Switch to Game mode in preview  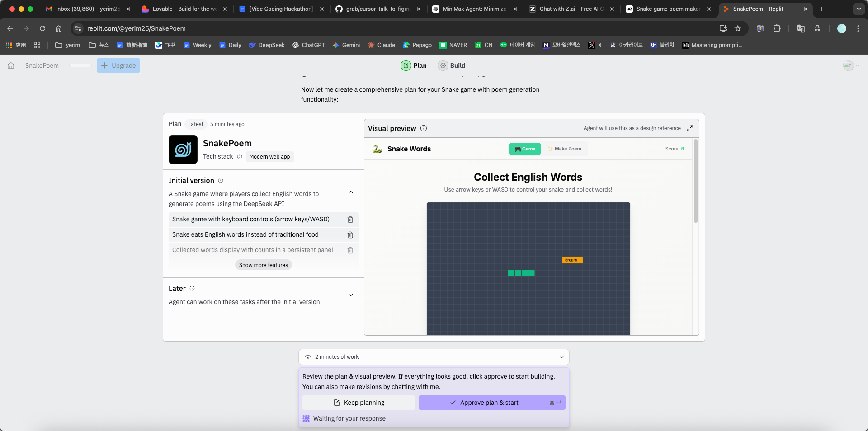524,149
